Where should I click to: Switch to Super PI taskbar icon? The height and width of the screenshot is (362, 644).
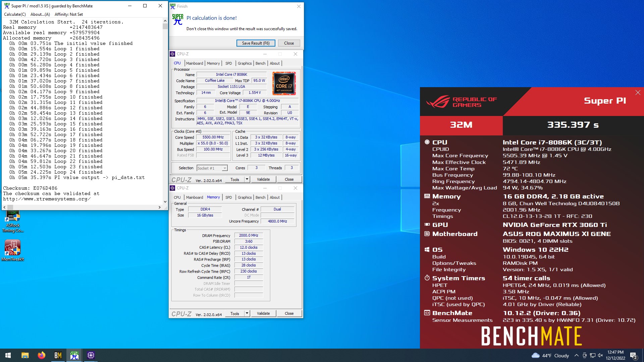coord(74,355)
